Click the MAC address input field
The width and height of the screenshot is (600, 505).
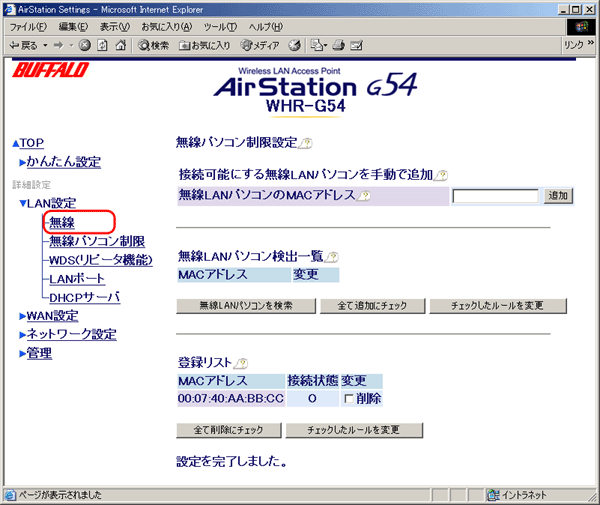(x=494, y=196)
